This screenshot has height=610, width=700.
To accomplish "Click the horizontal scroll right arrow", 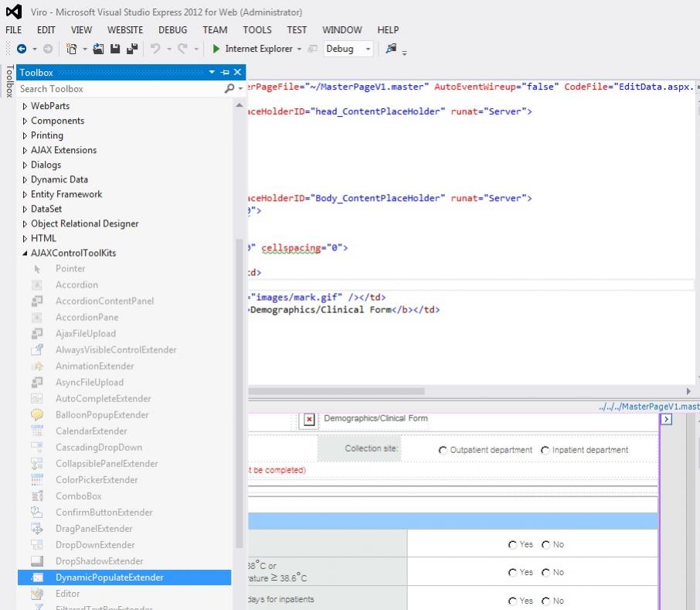I will 688,391.
